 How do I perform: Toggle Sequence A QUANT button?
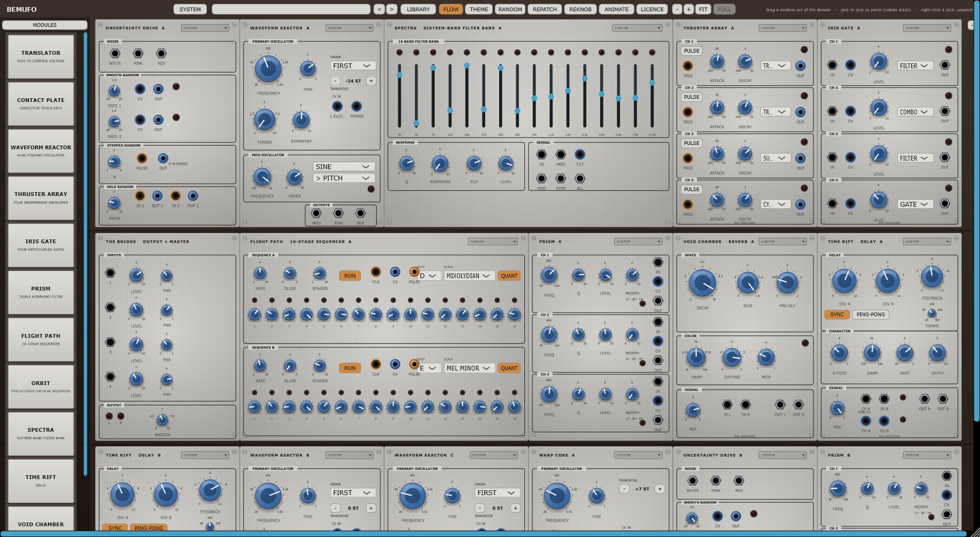tap(509, 275)
